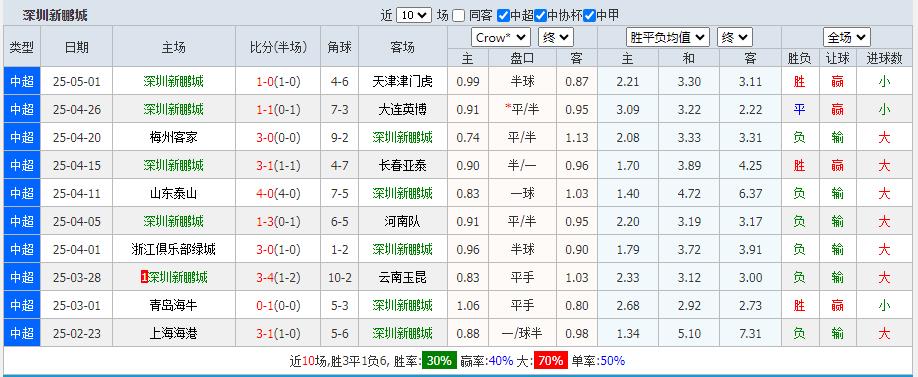Click the 盘口 column header
Viewport: 918px width, 377px height.
pyautogui.click(x=522, y=58)
